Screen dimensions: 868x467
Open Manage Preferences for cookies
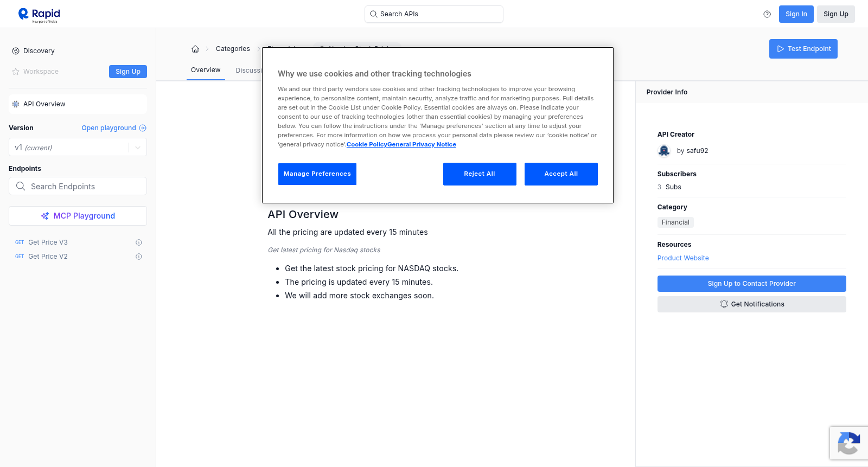tap(317, 174)
